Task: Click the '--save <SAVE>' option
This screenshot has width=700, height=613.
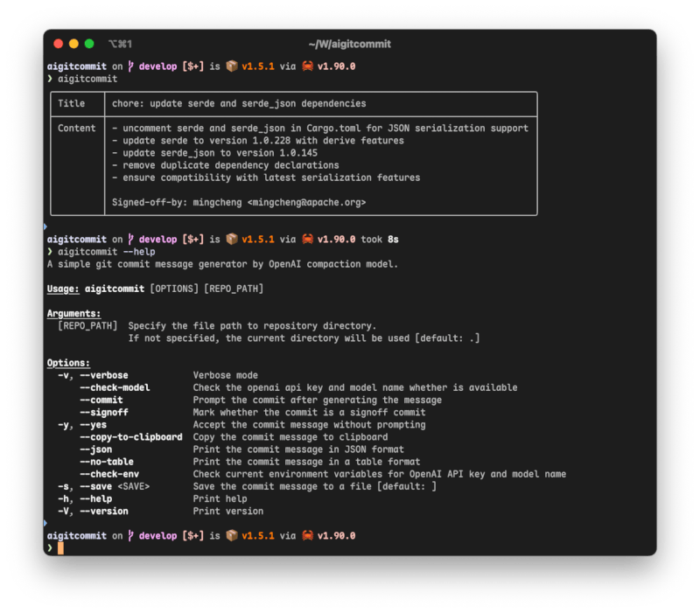Action: tap(115, 486)
